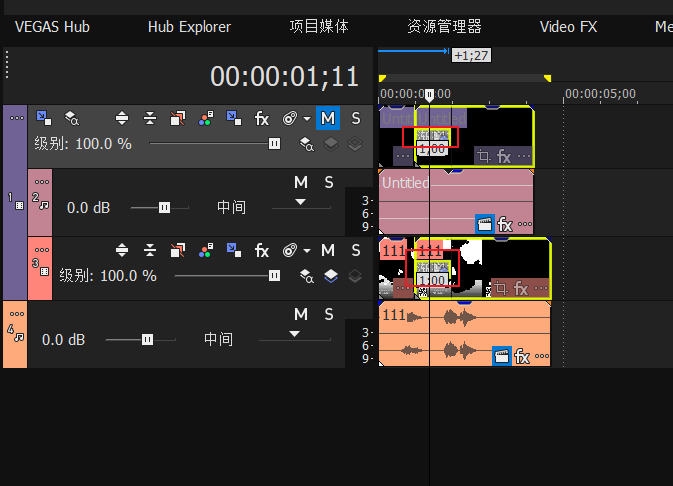The height and width of the screenshot is (486, 673).
Task: Solo video track 3
Action: tap(356, 250)
